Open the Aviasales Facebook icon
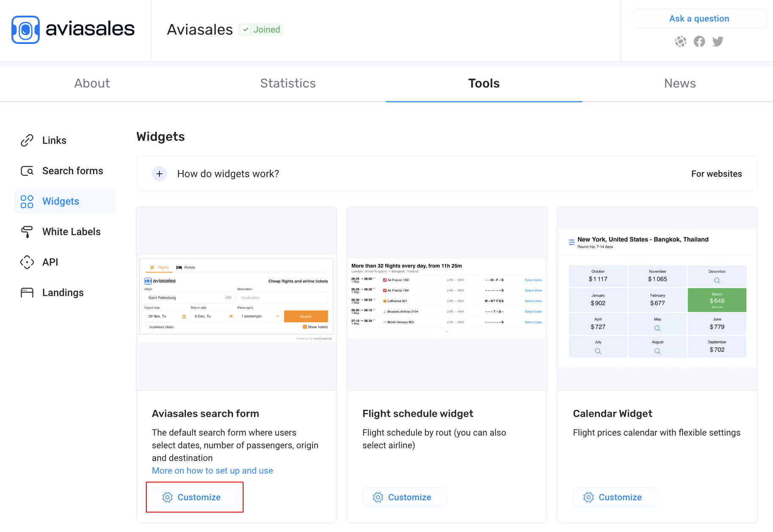Screen dimensions: 773x532 (x=699, y=41)
